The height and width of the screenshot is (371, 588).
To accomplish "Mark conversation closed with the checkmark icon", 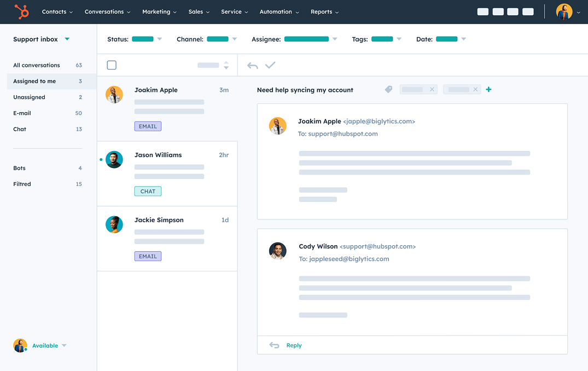I will [270, 65].
